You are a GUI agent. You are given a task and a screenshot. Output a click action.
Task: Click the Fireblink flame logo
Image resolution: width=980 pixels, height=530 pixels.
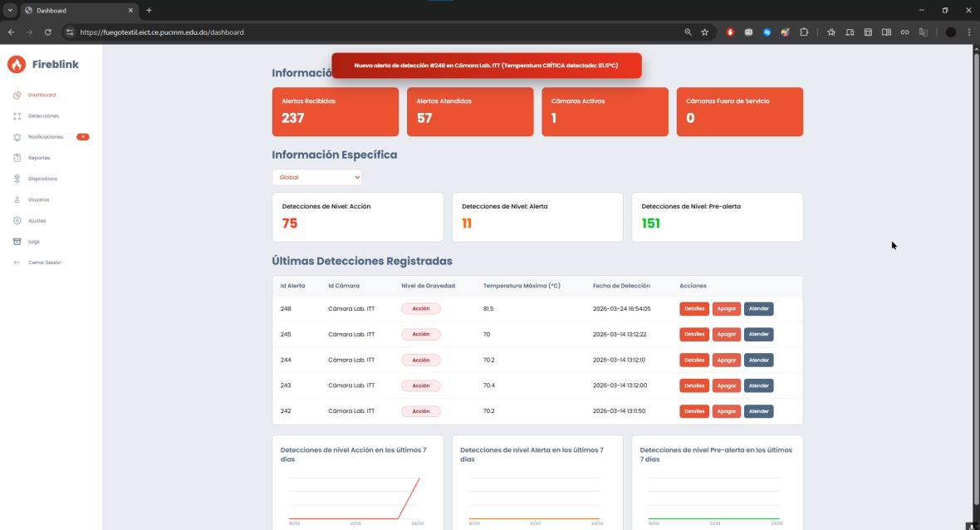(17, 64)
